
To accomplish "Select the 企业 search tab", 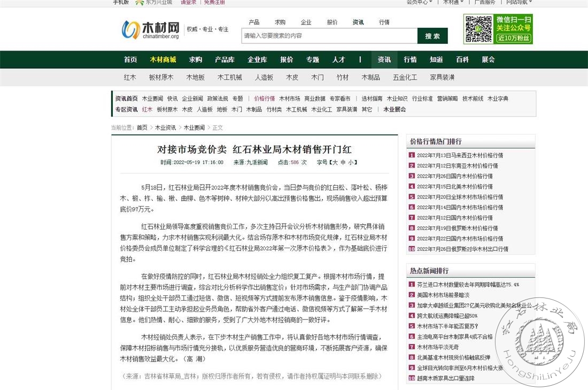I will coord(306,22).
